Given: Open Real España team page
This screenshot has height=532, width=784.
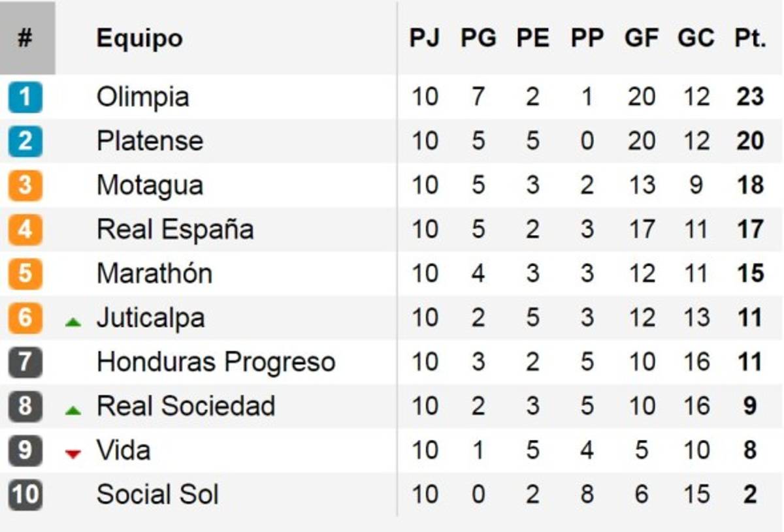Looking at the screenshot, I should (x=175, y=230).
